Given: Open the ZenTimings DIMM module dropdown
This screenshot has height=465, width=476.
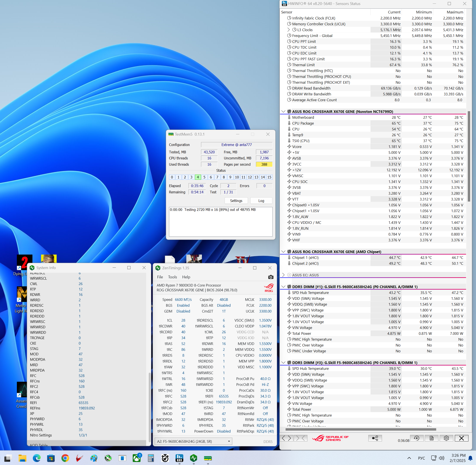Looking at the screenshot, I should [229, 441].
